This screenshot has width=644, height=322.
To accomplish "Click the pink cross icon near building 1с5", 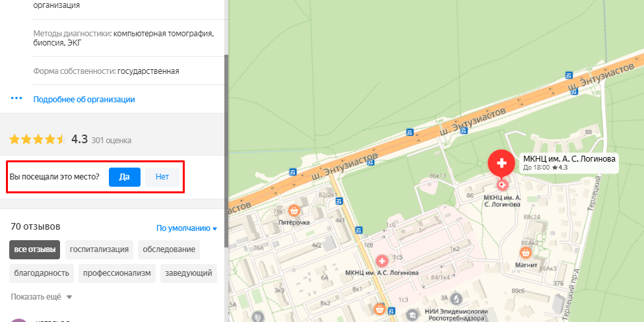I will 382,261.
